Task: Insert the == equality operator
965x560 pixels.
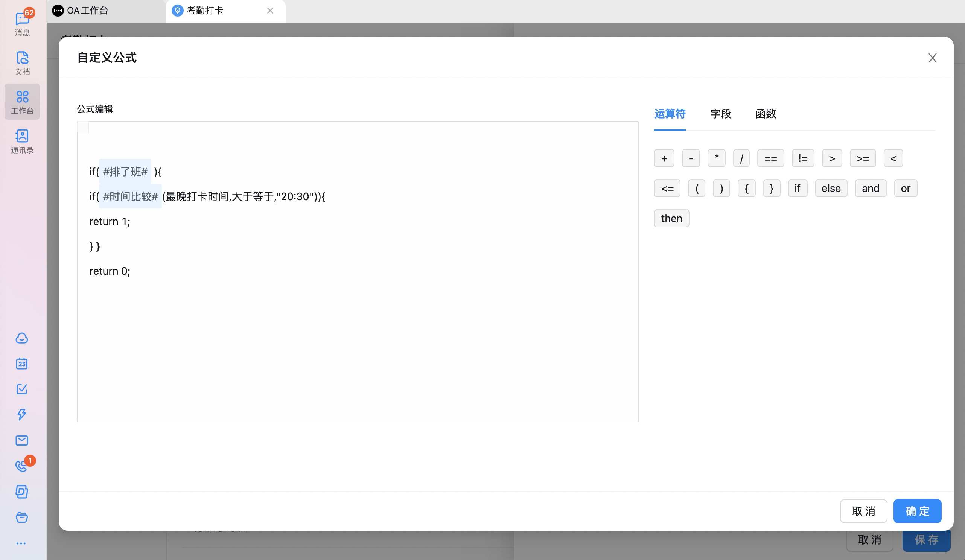Action: 770,158
